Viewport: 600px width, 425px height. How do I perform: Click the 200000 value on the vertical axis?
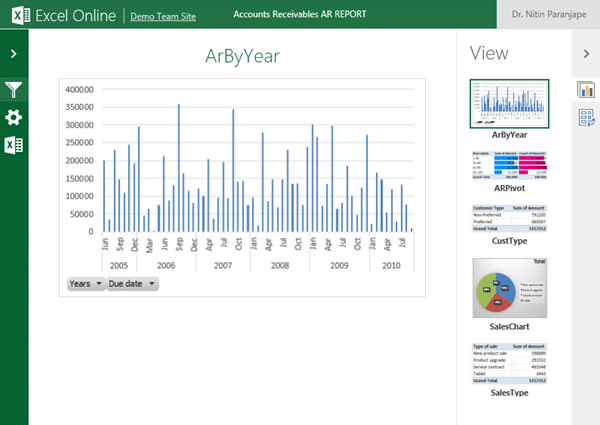tap(80, 161)
